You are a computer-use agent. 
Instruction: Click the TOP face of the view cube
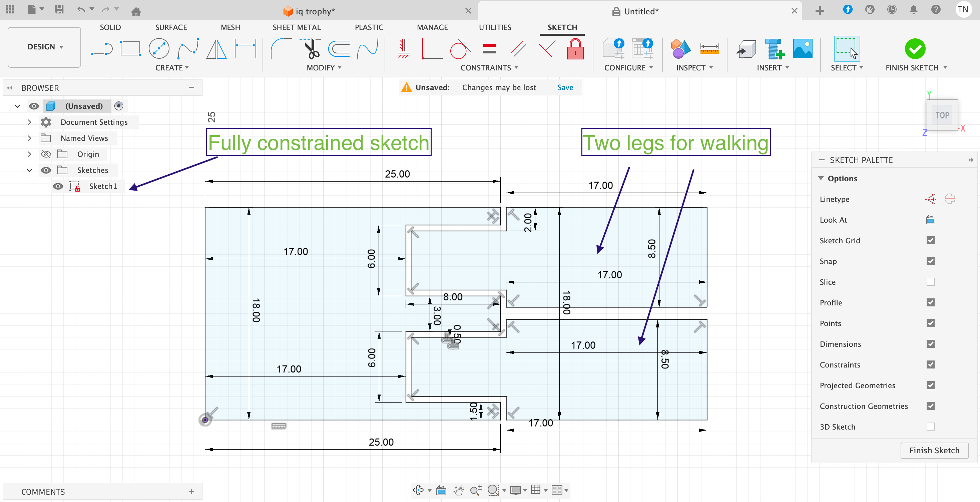[x=942, y=115]
